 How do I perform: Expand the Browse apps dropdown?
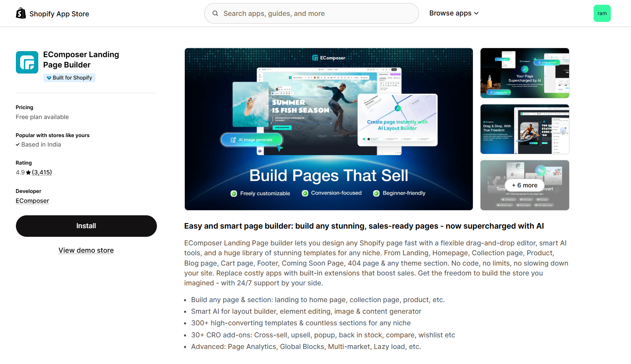click(x=454, y=13)
